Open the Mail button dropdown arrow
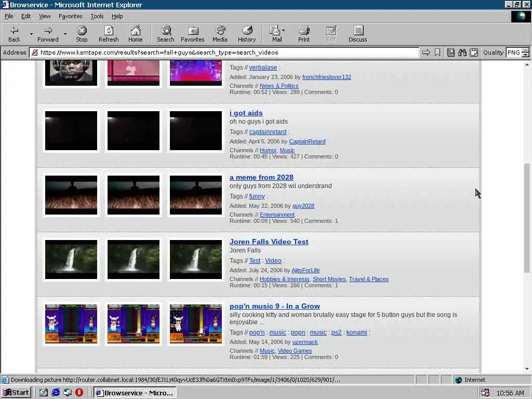The height and width of the screenshot is (399, 532). click(284, 31)
